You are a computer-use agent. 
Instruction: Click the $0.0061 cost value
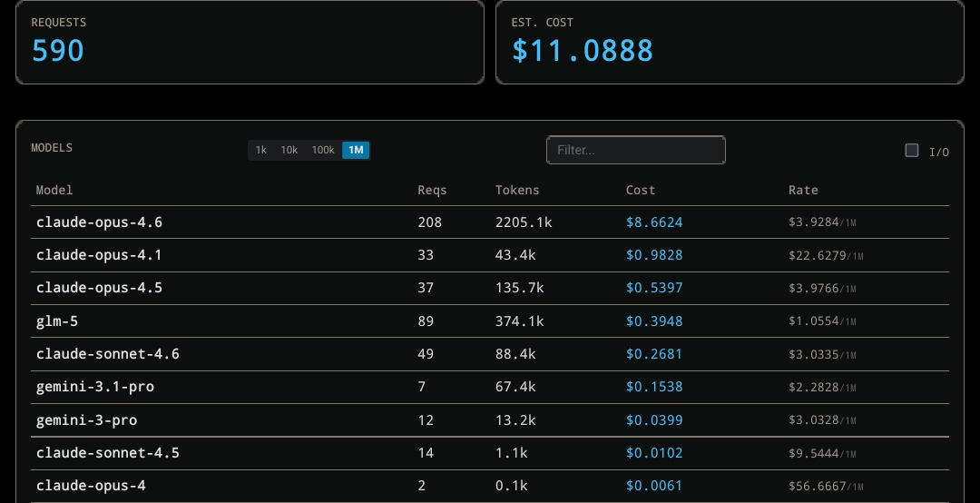click(654, 486)
